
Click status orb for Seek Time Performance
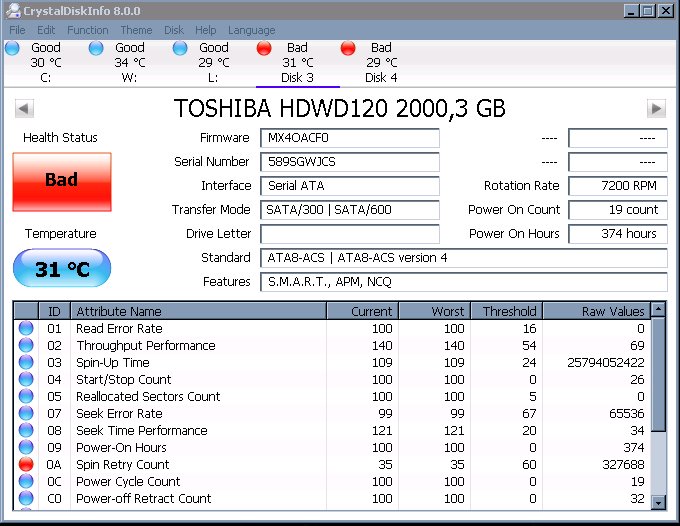point(26,430)
